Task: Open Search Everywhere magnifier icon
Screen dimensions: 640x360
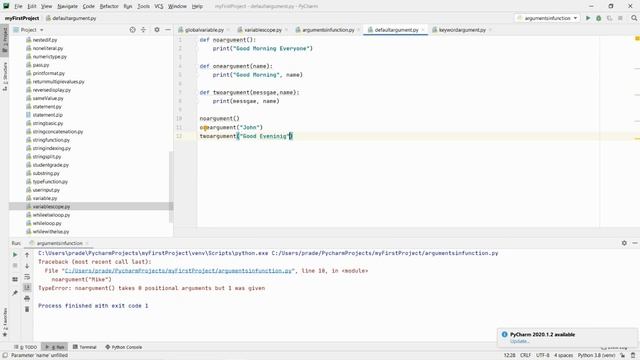Action: [x=634, y=18]
